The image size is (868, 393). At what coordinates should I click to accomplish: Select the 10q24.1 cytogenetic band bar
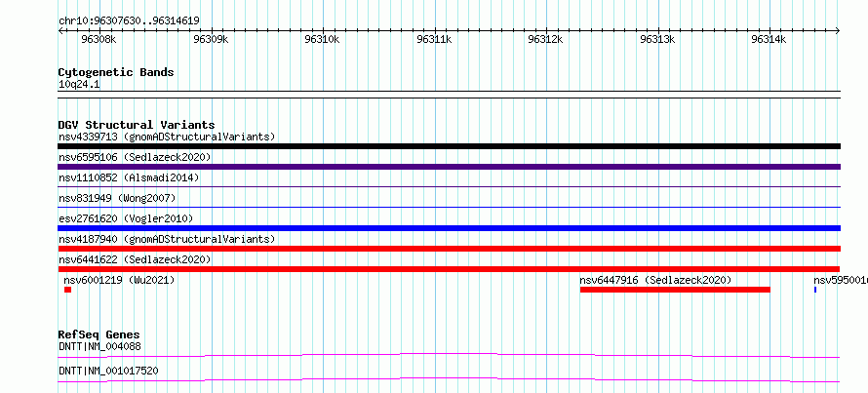449,94
